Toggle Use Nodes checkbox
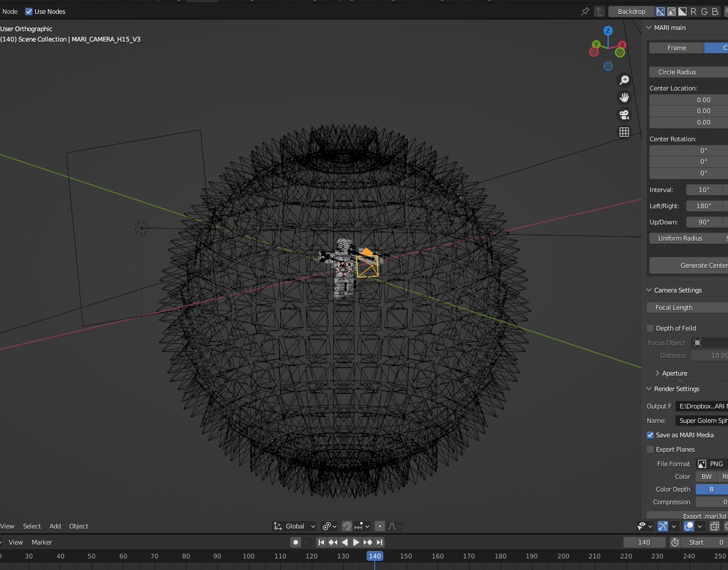 click(x=29, y=12)
